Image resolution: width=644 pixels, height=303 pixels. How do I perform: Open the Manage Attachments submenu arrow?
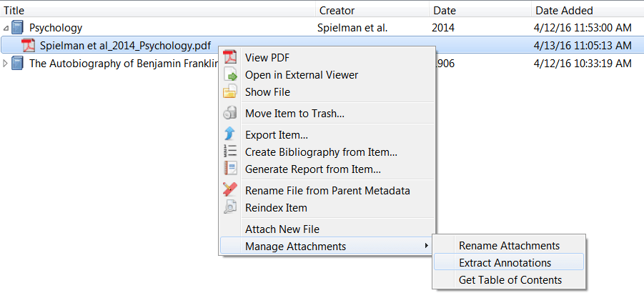tap(427, 247)
